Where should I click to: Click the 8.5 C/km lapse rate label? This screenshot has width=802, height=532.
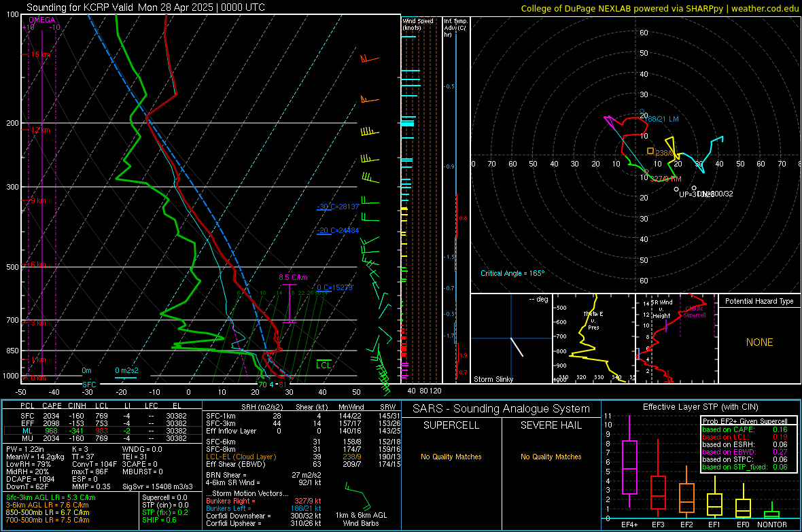coord(293,277)
